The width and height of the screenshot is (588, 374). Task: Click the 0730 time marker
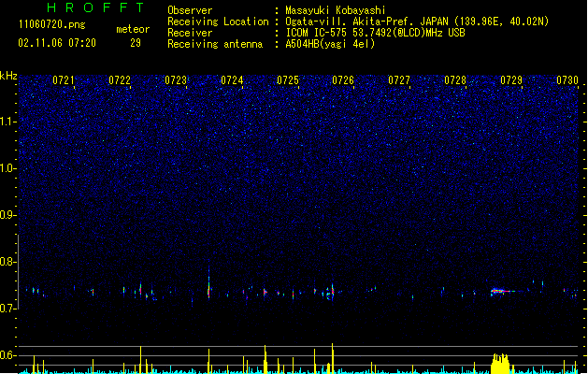click(x=567, y=80)
